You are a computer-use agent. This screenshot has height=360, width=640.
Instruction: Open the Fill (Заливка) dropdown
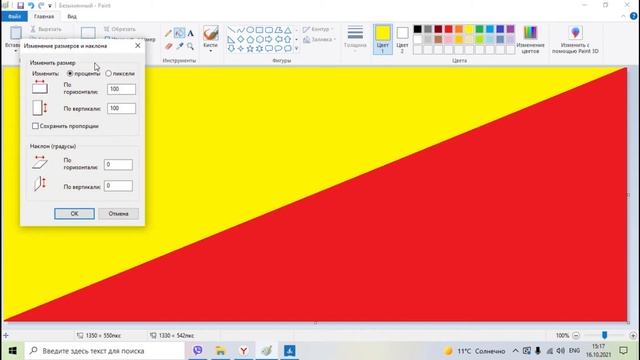(x=319, y=40)
